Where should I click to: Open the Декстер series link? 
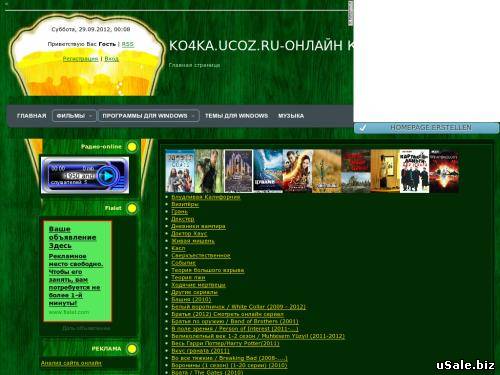[182, 219]
